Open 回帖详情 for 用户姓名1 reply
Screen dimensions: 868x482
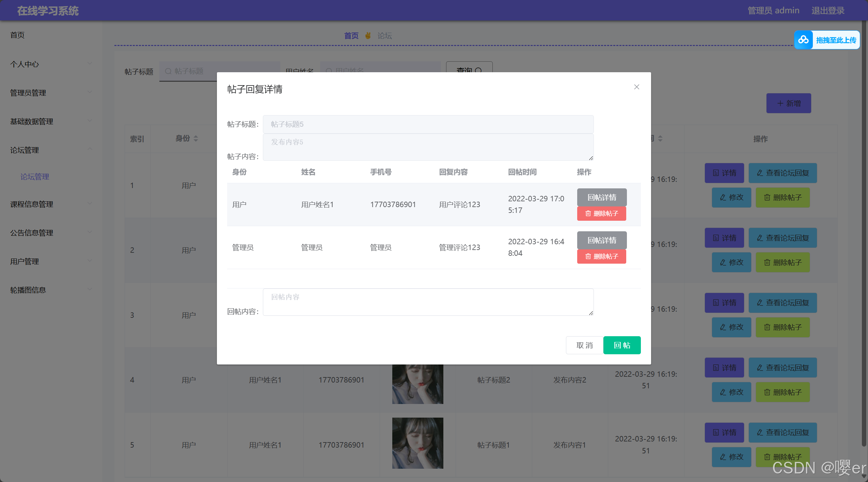(601, 197)
